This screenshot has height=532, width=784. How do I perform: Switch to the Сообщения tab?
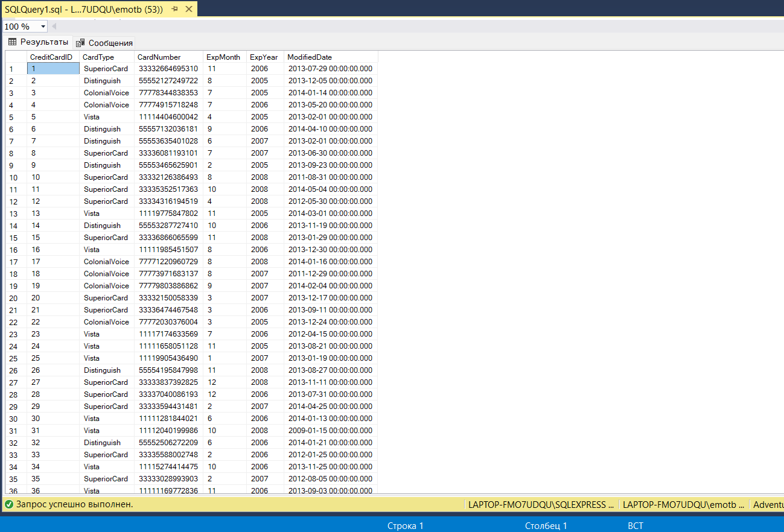(104, 43)
